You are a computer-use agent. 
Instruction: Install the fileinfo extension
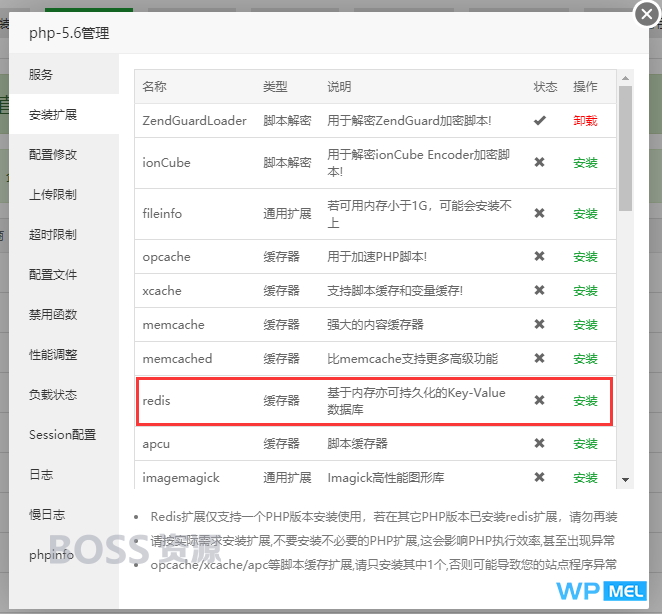[585, 214]
